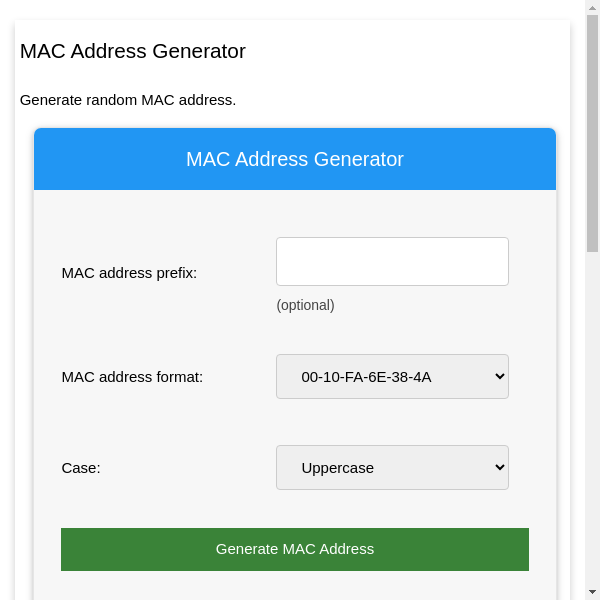Click the scrollbar up arrow

[x=592, y=7]
